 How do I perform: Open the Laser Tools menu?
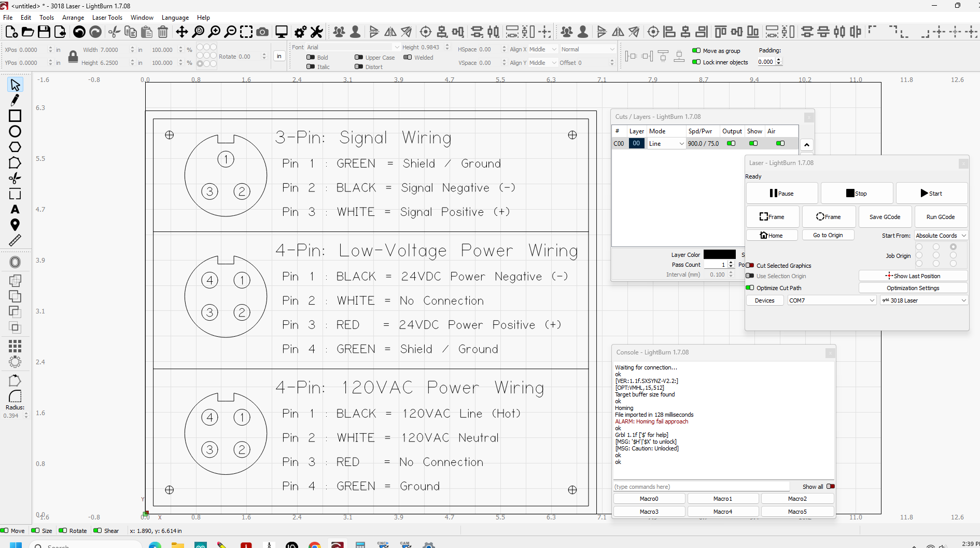107,18
